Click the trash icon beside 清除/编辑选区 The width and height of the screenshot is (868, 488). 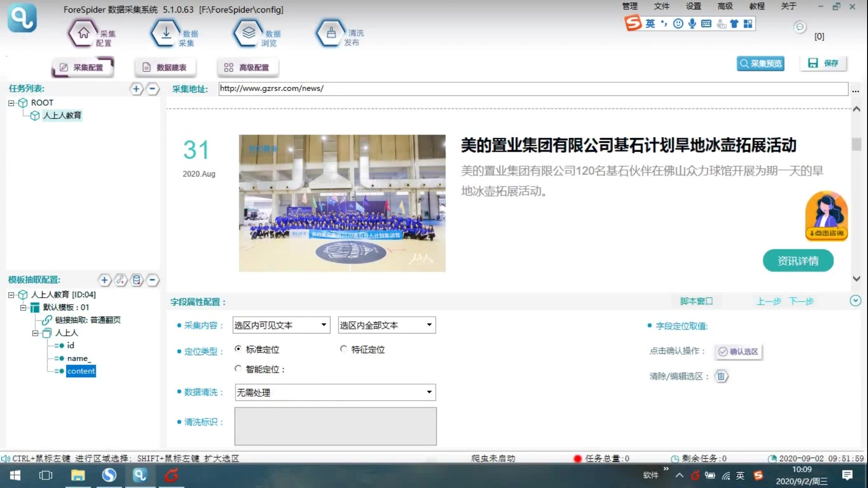coord(721,376)
